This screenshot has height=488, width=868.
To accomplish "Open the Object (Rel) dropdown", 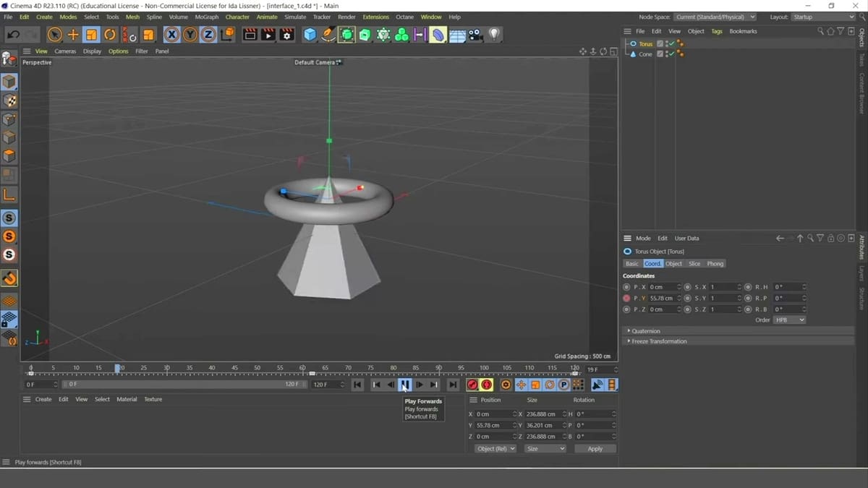I will 495,449.
